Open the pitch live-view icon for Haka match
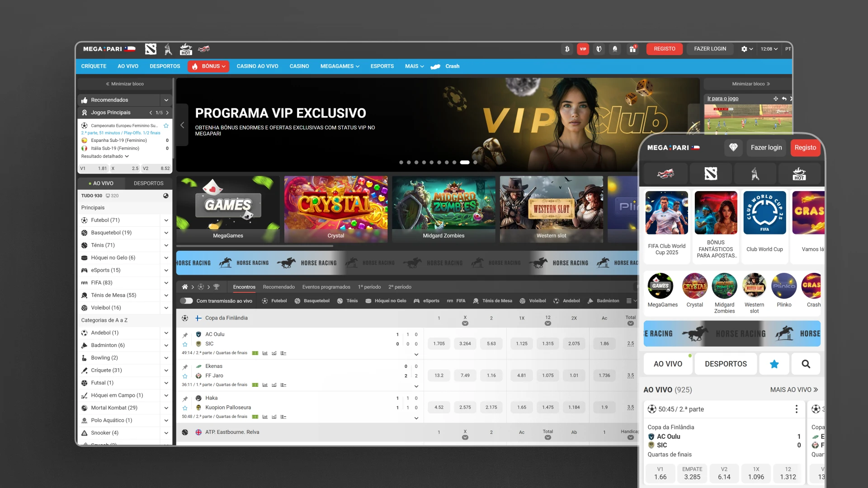868x488 pixels. (255, 417)
